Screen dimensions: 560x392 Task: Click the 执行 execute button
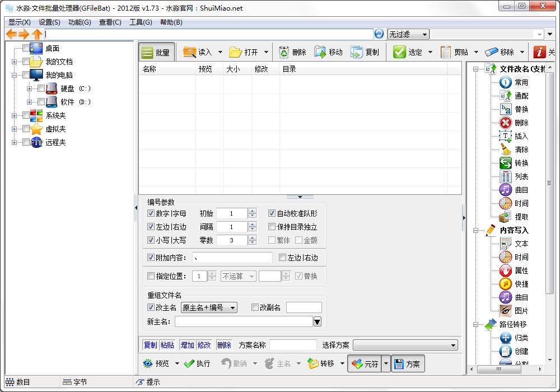(x=197, y=363)
